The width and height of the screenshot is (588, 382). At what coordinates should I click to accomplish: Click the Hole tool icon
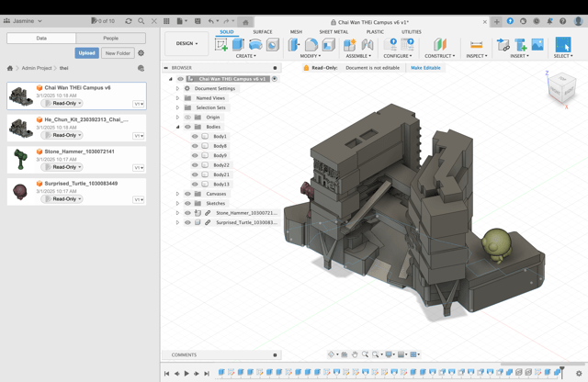tap(273, 45)
